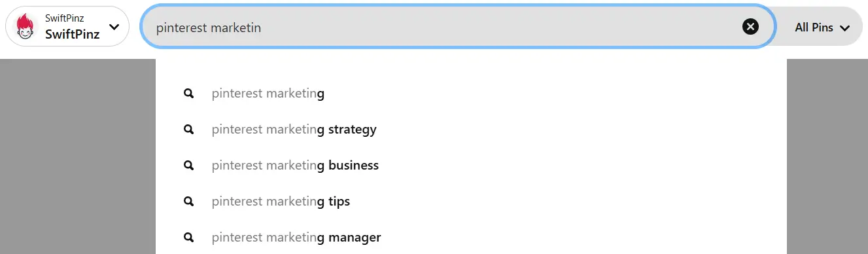Click the small SwiftPinz label above the account name

point(64,18)
